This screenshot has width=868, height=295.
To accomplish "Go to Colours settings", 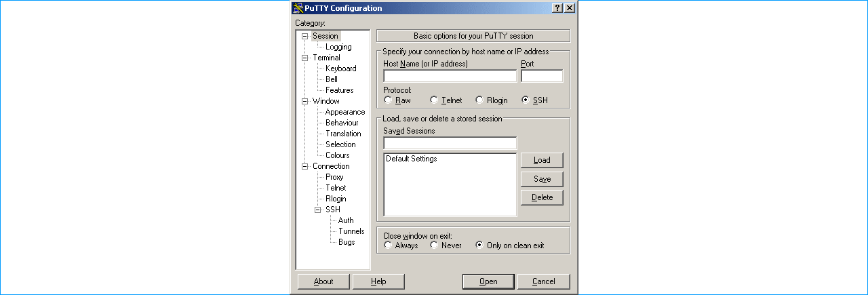I will coord(337,155).
